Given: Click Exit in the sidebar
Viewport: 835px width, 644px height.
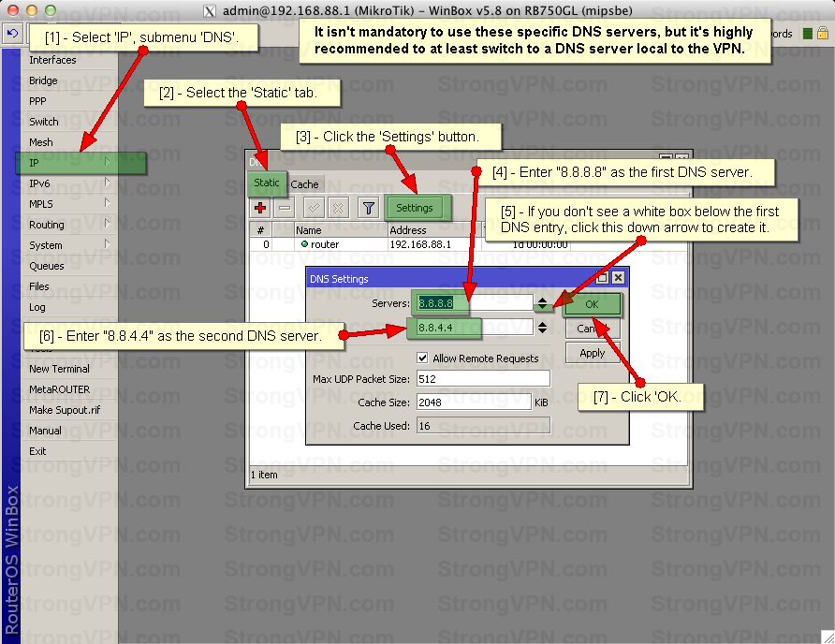Looking at the screenshot, I should point(69,451).
